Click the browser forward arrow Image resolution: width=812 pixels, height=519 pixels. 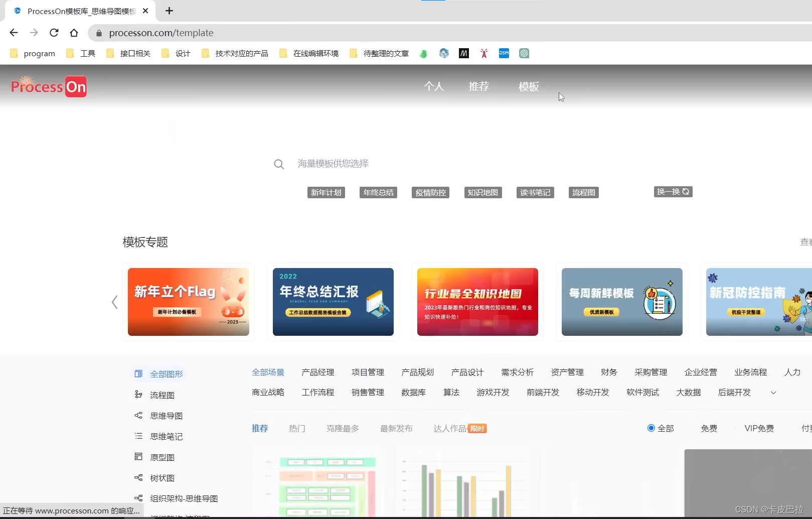point(34,33)
